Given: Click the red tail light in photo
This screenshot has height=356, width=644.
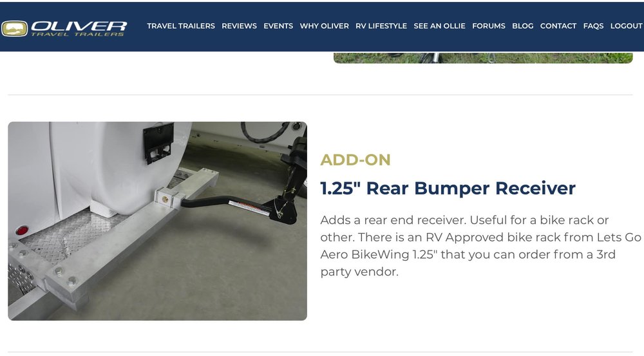Looking at the screenshot, I should 22,230.
